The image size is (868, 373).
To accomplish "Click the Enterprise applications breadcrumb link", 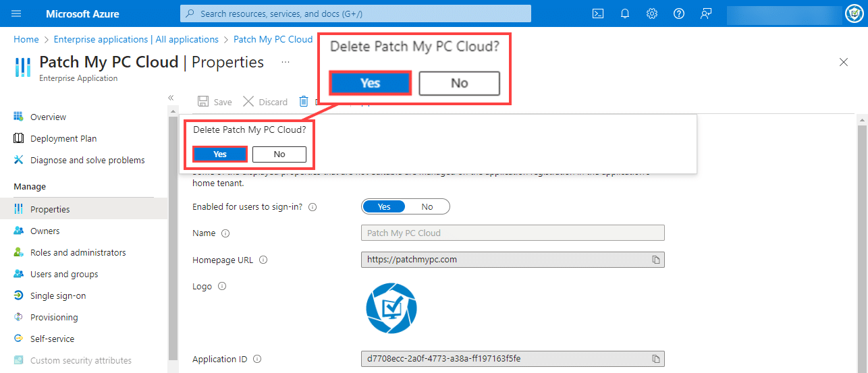I will tap(136, 39).
